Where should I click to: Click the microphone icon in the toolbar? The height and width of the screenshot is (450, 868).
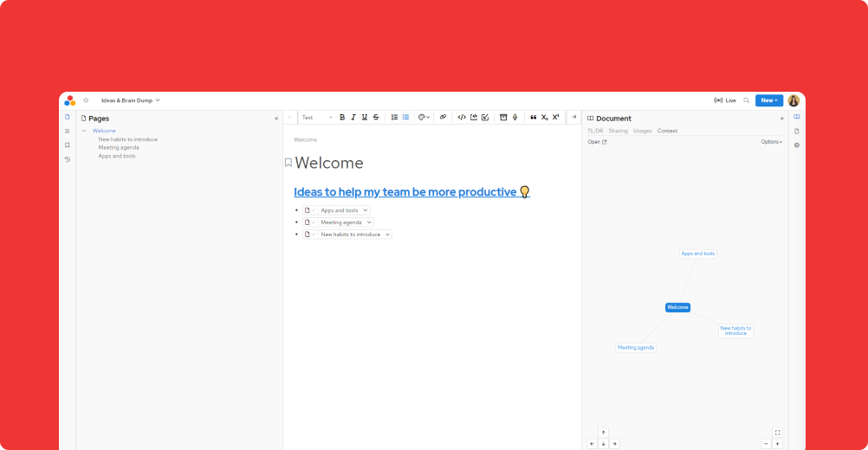pos(515,117)
